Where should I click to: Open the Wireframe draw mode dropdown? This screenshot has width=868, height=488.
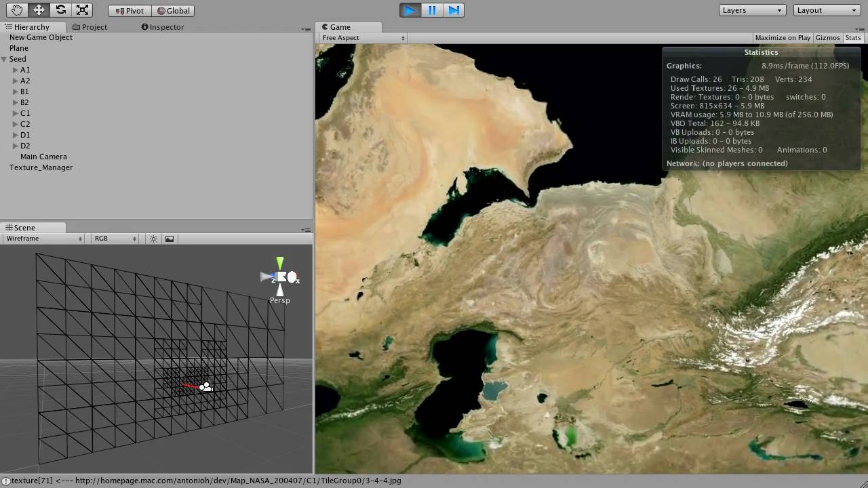(x=42, y=239)
